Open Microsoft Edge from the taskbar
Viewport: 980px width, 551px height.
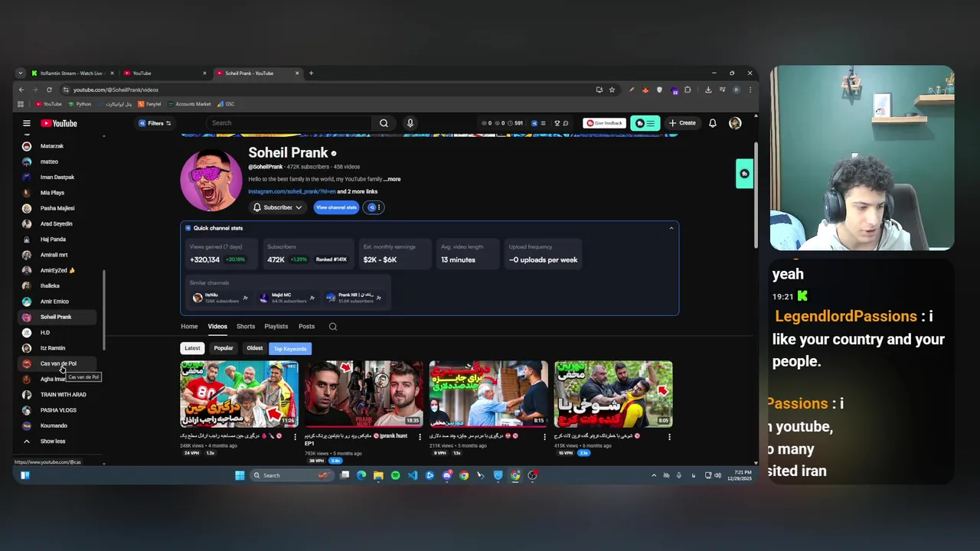tap(361, 475)
